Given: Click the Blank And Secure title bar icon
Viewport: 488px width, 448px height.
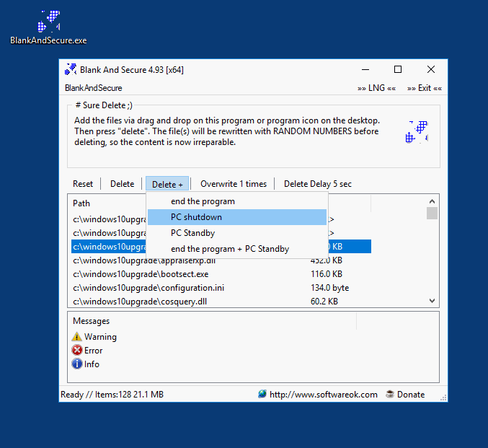Looking at the screenshot, I should click(71, 69).
